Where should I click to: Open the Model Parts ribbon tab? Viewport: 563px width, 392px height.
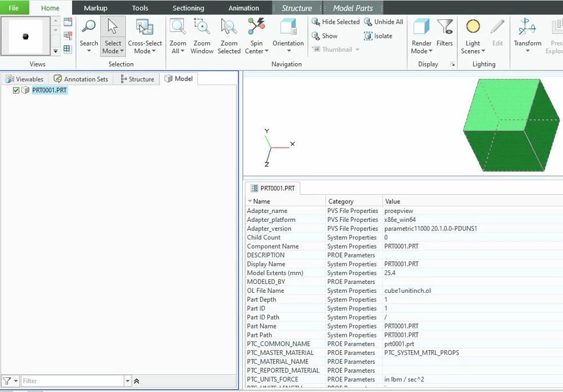[x=353, y=8]
